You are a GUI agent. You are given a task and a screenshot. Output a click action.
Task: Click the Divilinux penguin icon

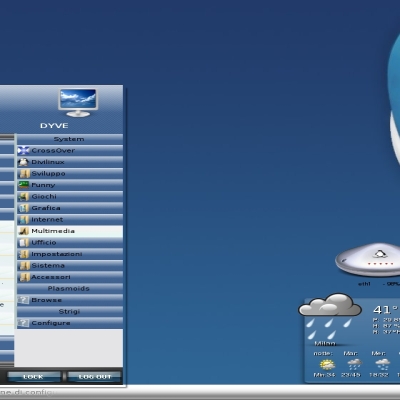tap(23, 162)
